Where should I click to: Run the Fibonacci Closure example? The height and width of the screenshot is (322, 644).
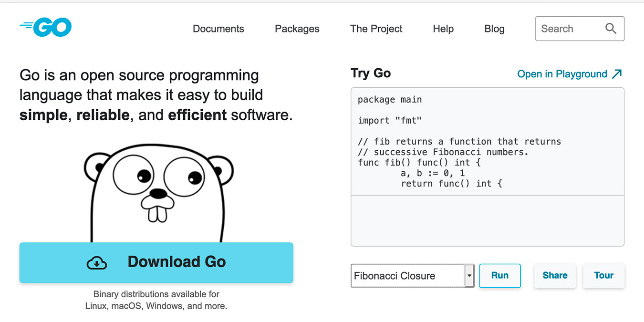(x=499, y=276)
